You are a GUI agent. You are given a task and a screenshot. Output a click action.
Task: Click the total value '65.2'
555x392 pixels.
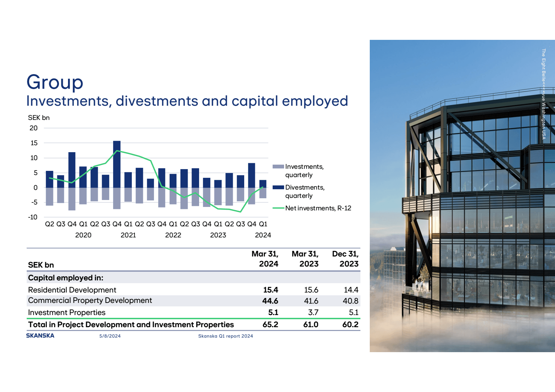[x=270, y=325]
